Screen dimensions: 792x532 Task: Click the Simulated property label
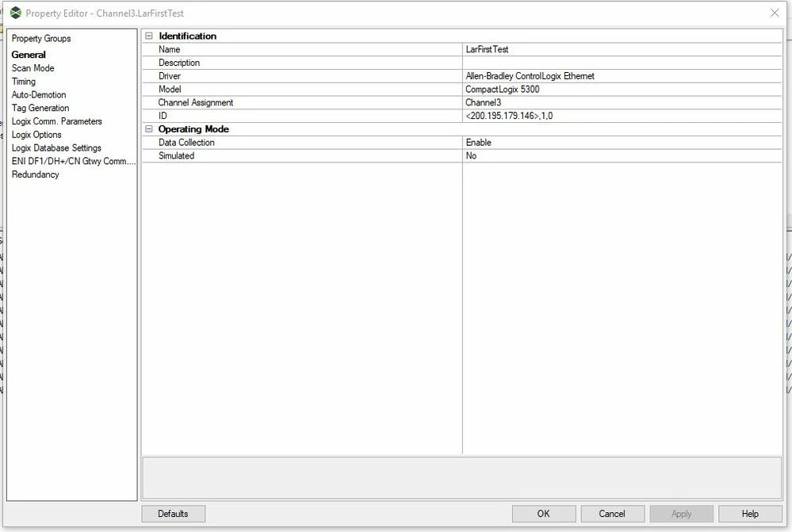176,155
